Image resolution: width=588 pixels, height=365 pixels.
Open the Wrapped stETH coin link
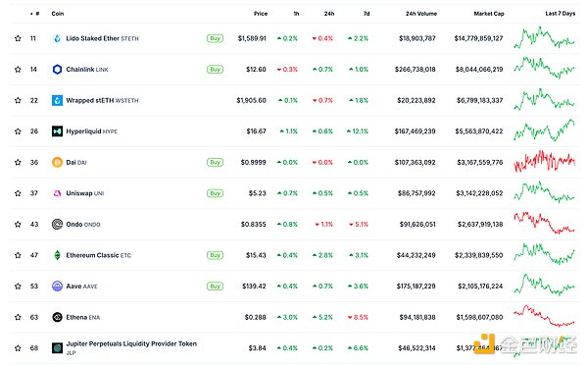[102, 100]
